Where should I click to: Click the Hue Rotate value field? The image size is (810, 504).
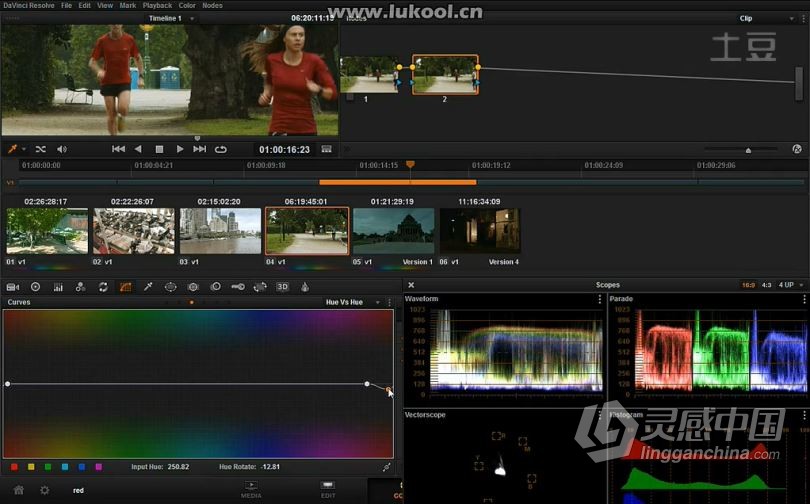point(270,467)
